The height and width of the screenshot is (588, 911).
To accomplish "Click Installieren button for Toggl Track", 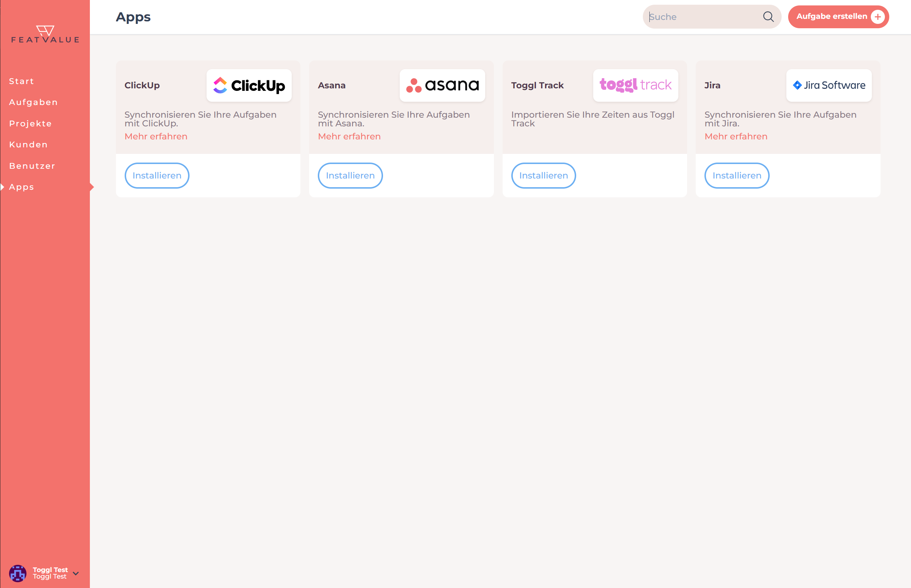I will 544,175.
